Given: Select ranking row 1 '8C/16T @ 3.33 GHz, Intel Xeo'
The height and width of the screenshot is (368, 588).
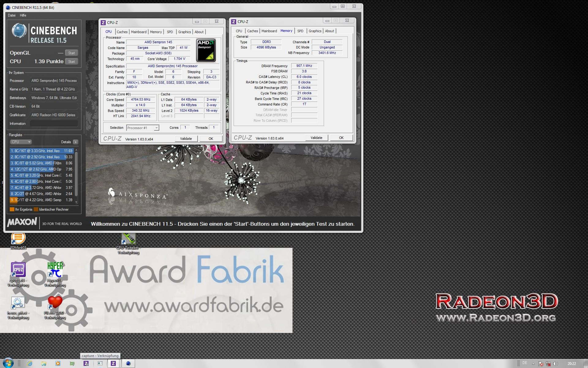Looking at the screenshot, I should 42,151.
